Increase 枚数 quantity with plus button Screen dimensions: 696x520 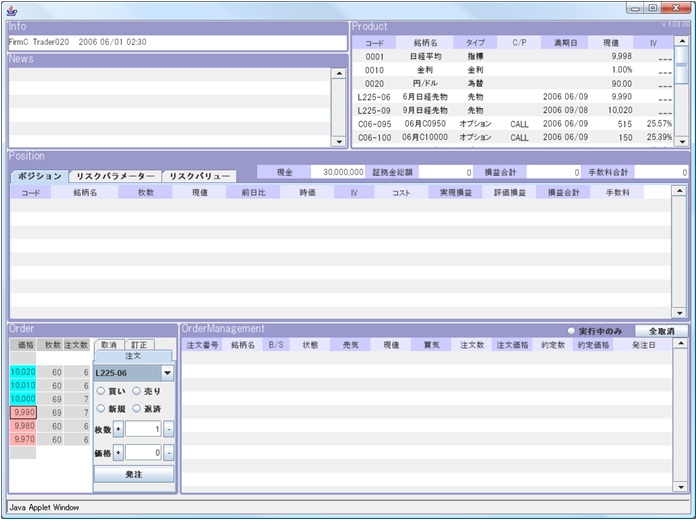pyautogui.click(x=118, y=429)
